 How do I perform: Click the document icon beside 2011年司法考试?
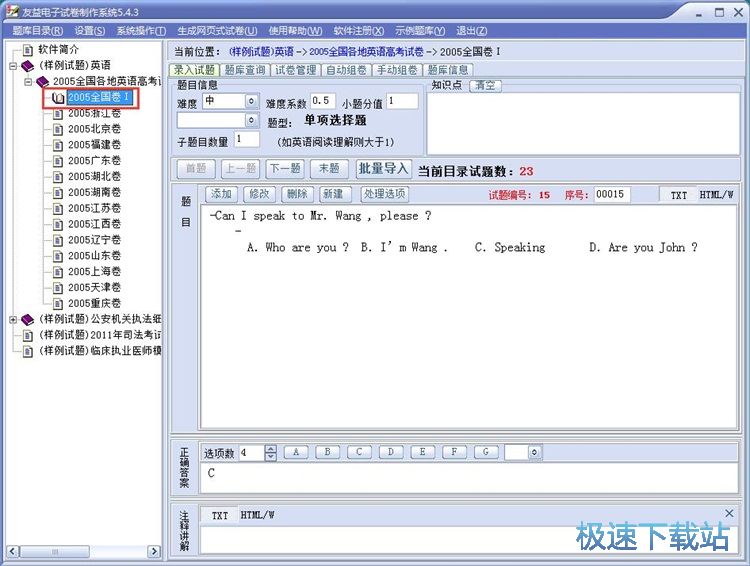pyautogui.click(x=28, y=335)
